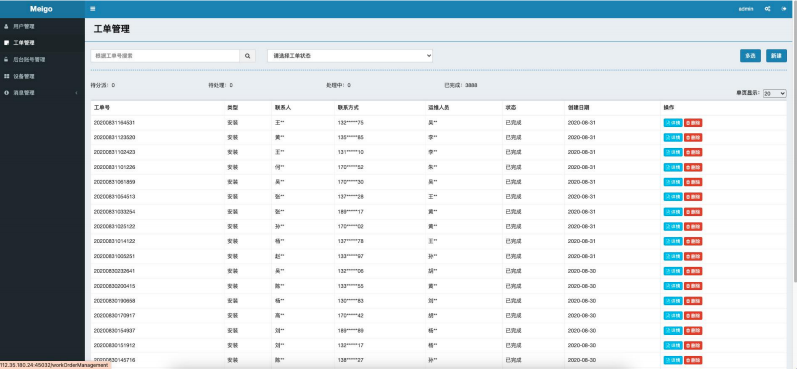Viewport: 797px width, 369px height.
Task: Open the 单页显示 page size dropdown
Action: click(x=775, y=94)
